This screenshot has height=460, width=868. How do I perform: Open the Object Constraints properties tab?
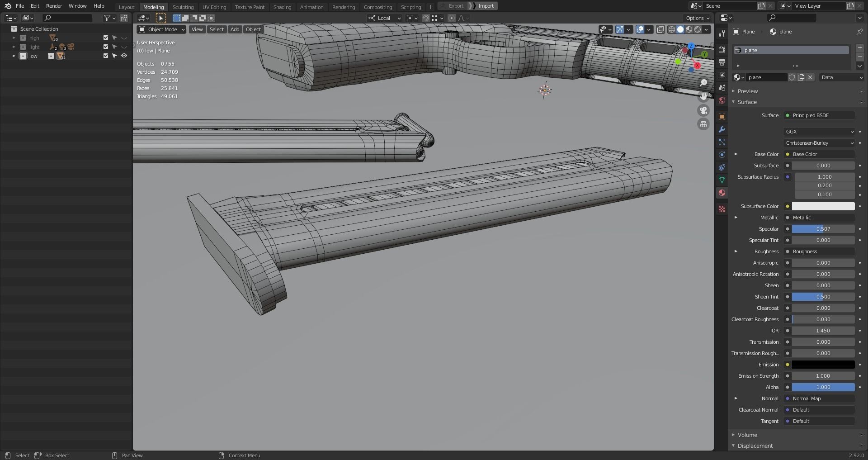[722, 167]
